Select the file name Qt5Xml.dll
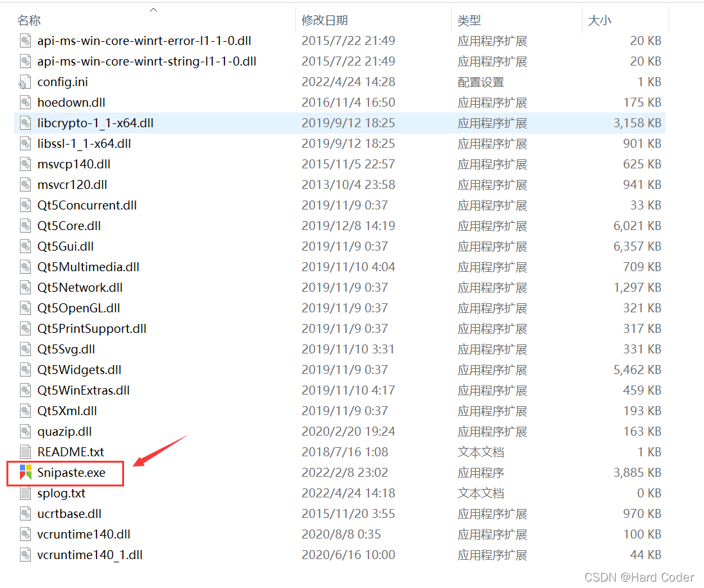Image resolution: width=704 pixels, height=588 pixels. [67, 411]
